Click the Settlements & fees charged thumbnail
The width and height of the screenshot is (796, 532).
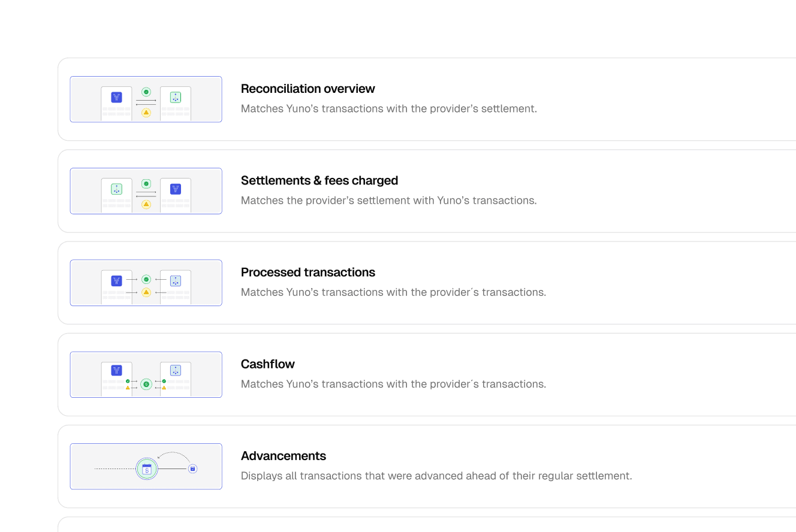point(146,191)
